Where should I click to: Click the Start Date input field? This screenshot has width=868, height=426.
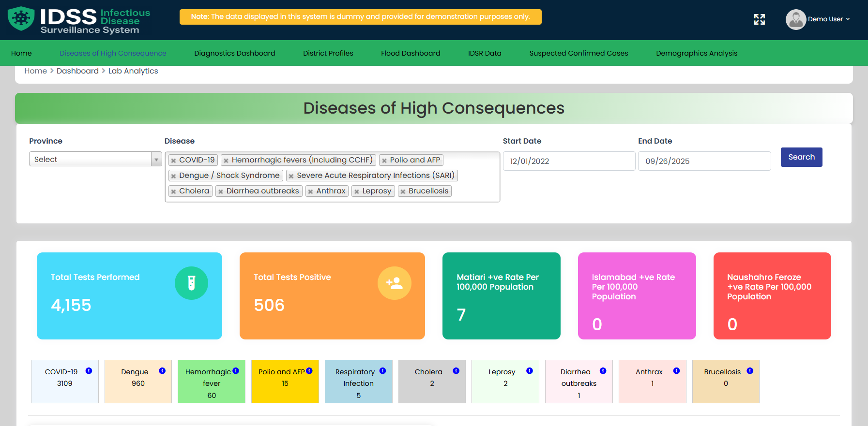click(569, 161)
